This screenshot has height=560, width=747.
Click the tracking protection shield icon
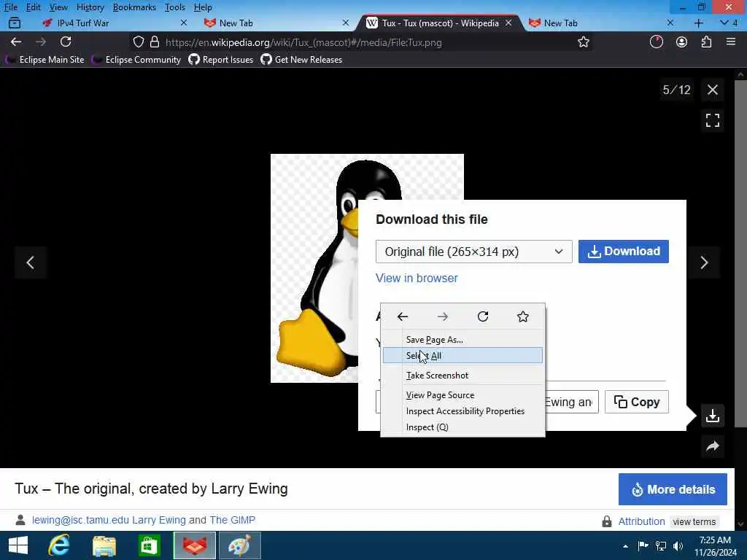(138, 42)
